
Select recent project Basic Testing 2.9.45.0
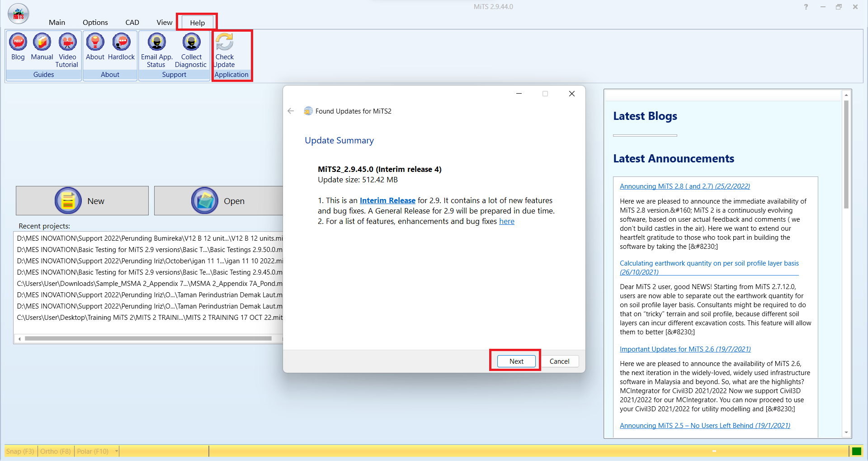[150, 272]
